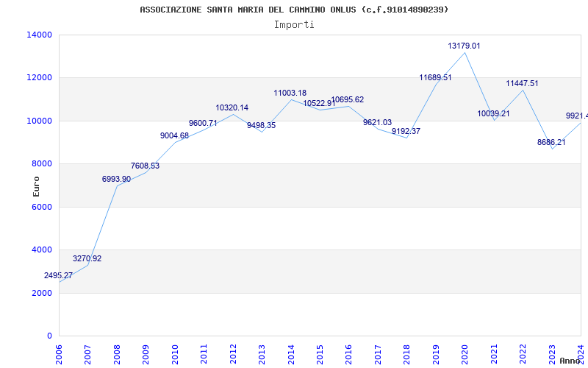Select the data label 6993.90
This screenshot has width=588, height=368.
pyautogui.click(x=116, y=179)
